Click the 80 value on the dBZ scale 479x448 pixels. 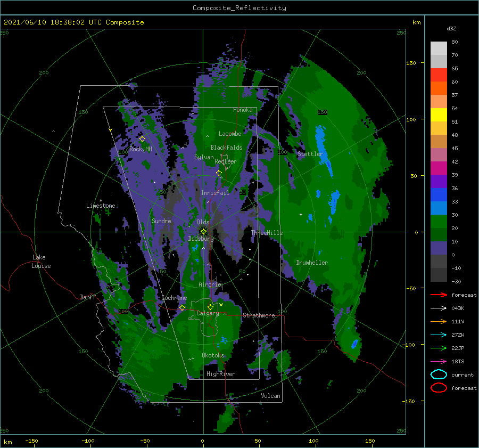pyautogui.click(x=455, y=42)
